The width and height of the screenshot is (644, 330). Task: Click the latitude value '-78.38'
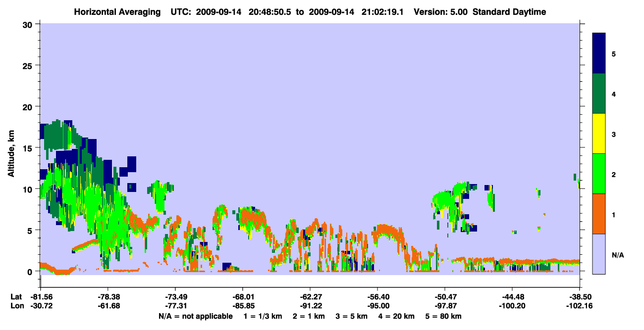click(x=107, y=297)
